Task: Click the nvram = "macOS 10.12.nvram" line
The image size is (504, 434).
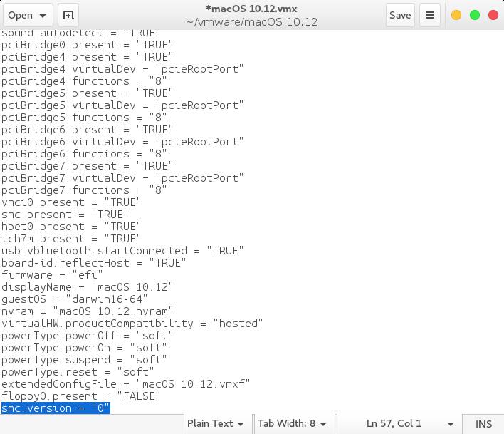Action: coord(87,311)
